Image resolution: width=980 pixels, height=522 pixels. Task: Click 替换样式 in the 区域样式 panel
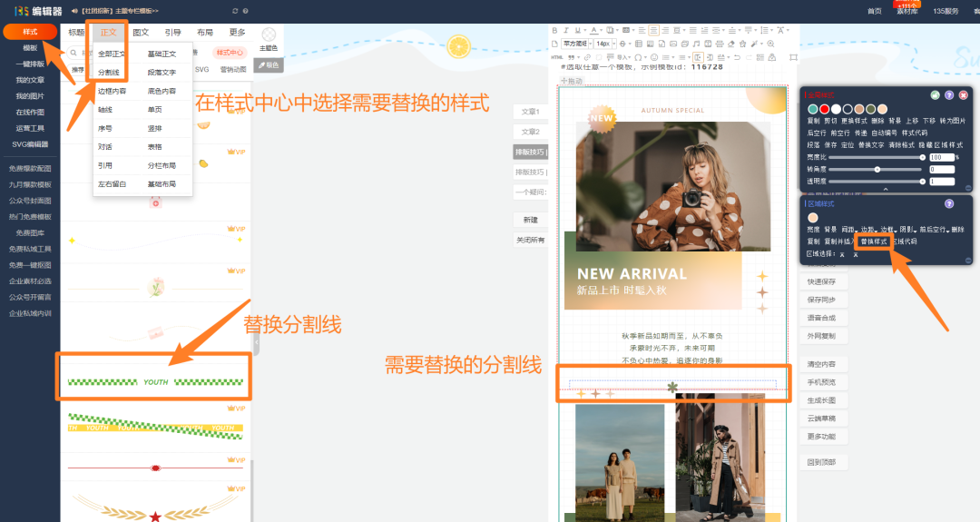pyautogui.click(x=874, y=241)
